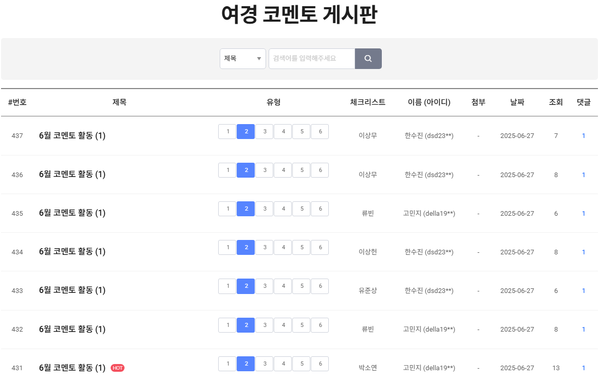
Task: Open the 제목 search-type dropdown
Action: tap(242, 59)
